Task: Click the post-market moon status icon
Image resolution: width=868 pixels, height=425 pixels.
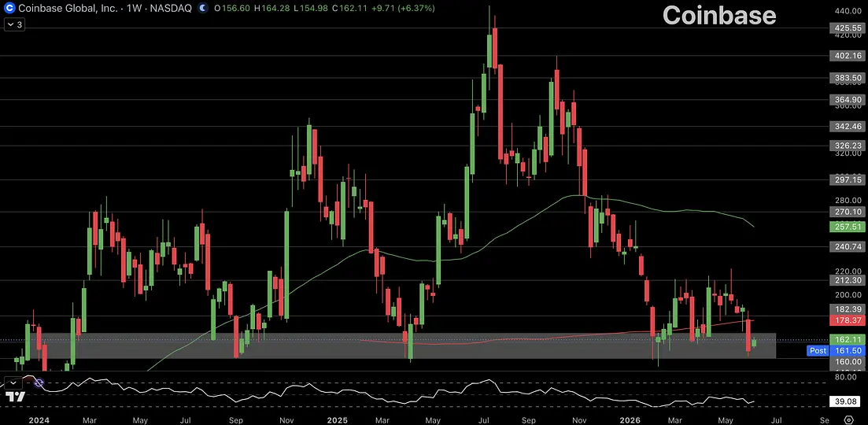Action: (x=204, y=9)
